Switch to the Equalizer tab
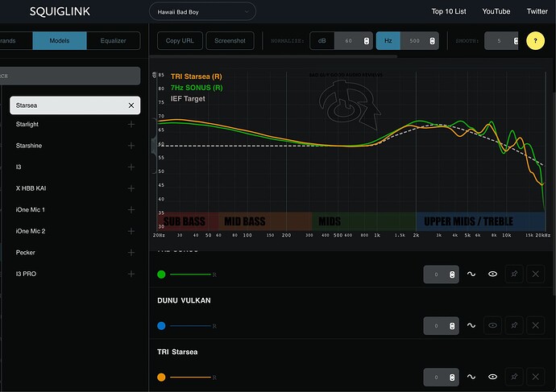Viewport: 556px width, 392px height. pyautogui.click(x=113, y=41)
